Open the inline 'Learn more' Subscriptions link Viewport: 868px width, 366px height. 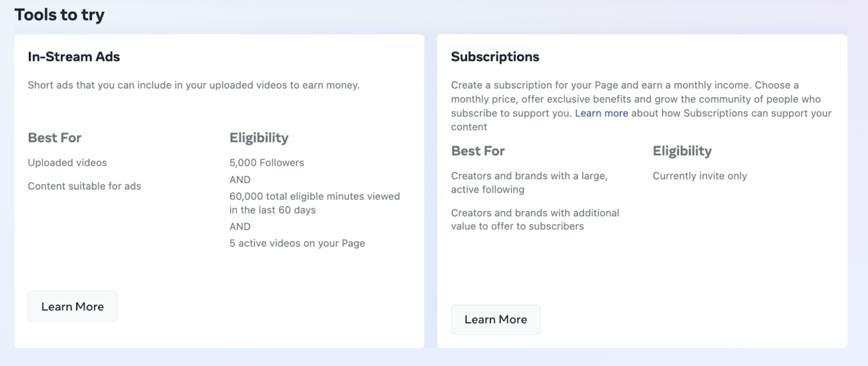(x=602, y=113)
